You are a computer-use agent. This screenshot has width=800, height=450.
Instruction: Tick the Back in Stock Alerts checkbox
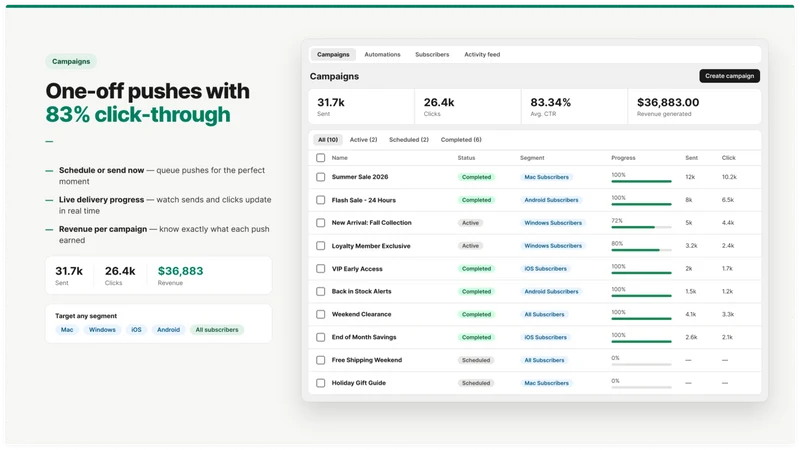(x=320, y=291)
